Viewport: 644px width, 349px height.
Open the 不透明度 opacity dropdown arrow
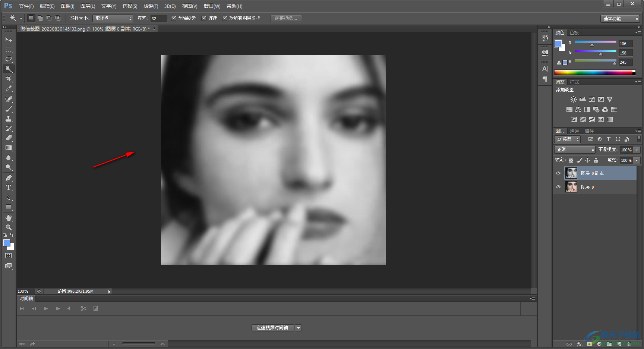click(x=637, y=150)
